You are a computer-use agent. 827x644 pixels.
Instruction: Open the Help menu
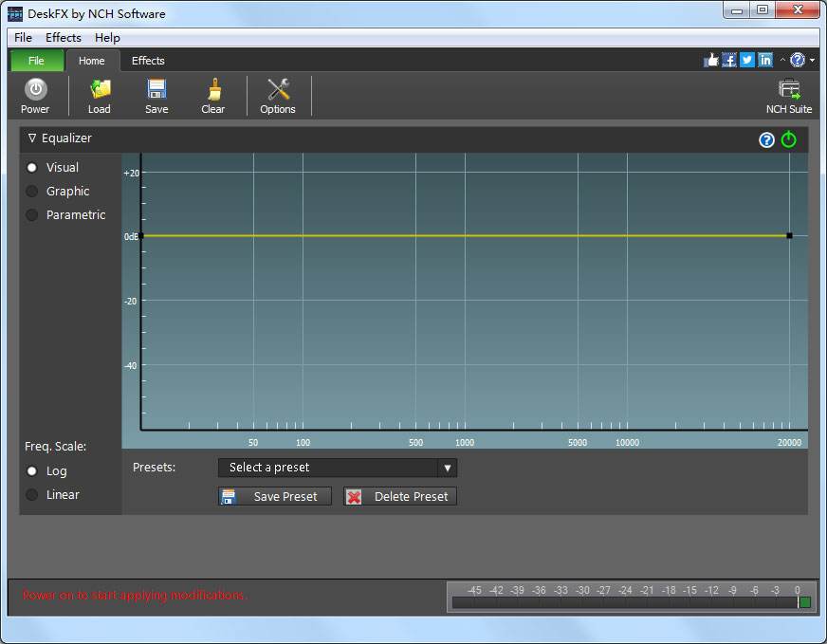(x=107, y=37)
